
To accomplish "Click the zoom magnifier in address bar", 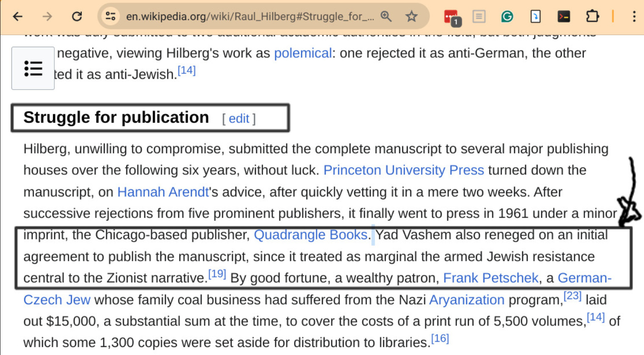I will [386, 17].
